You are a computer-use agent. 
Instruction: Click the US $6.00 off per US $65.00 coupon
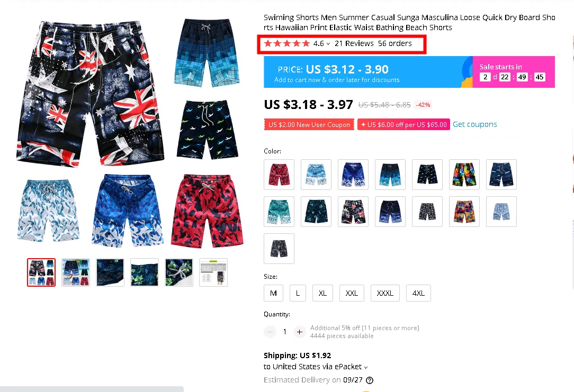(x=404, y=124)
